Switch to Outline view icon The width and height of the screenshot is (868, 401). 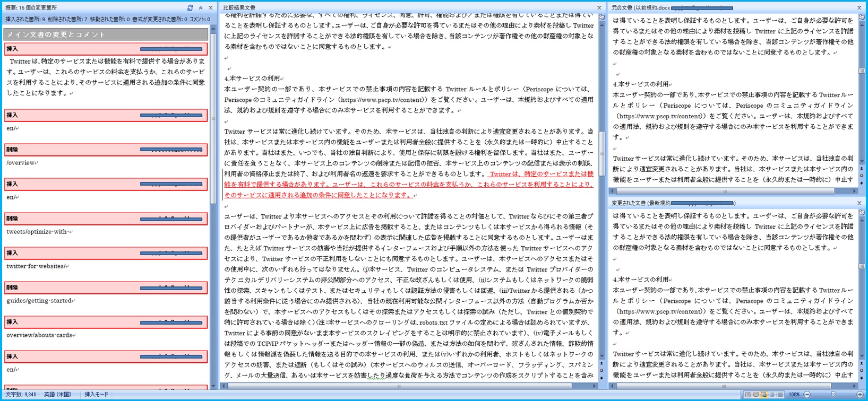coord(772,395)
